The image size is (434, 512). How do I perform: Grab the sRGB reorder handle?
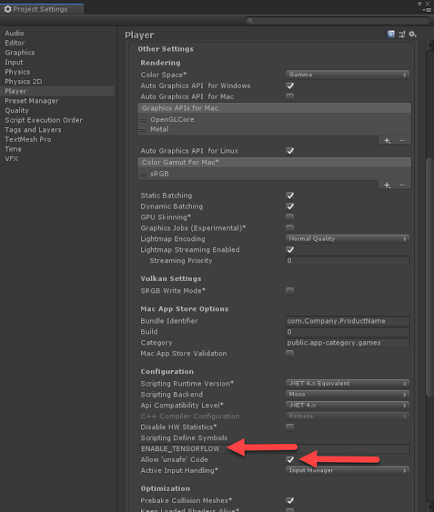143,174
